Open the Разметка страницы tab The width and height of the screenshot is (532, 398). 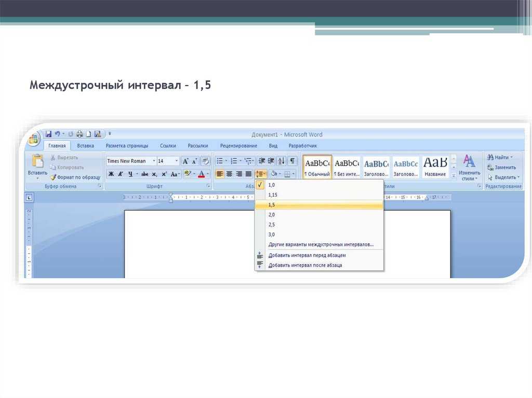coord(127,146)
